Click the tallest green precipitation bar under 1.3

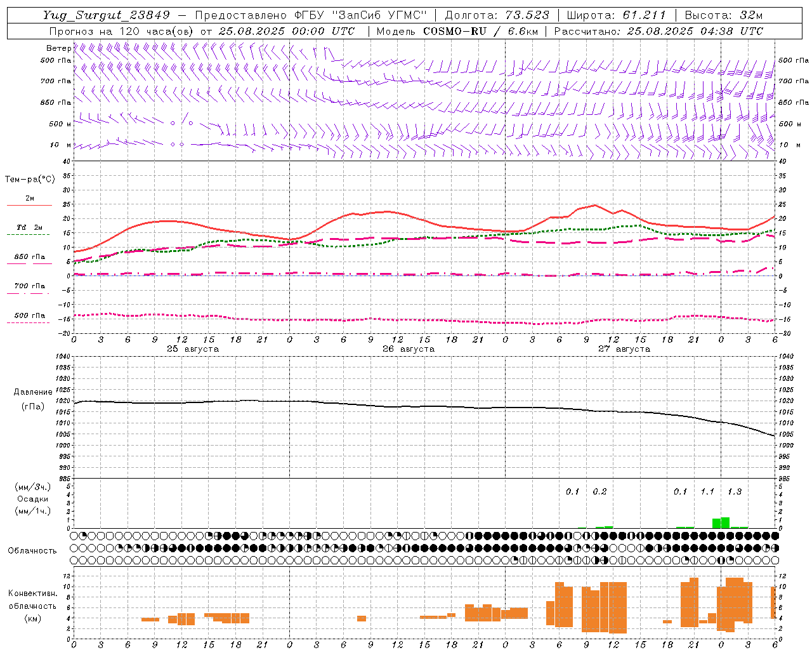725,522
